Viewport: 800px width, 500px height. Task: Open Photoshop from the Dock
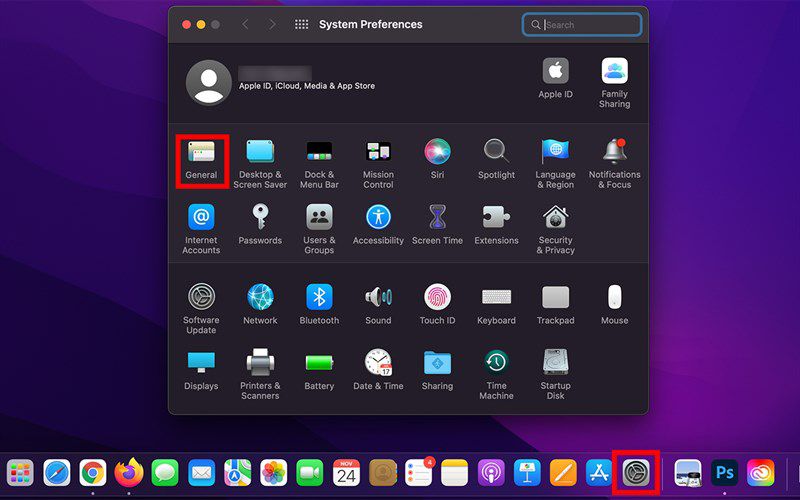724,473
